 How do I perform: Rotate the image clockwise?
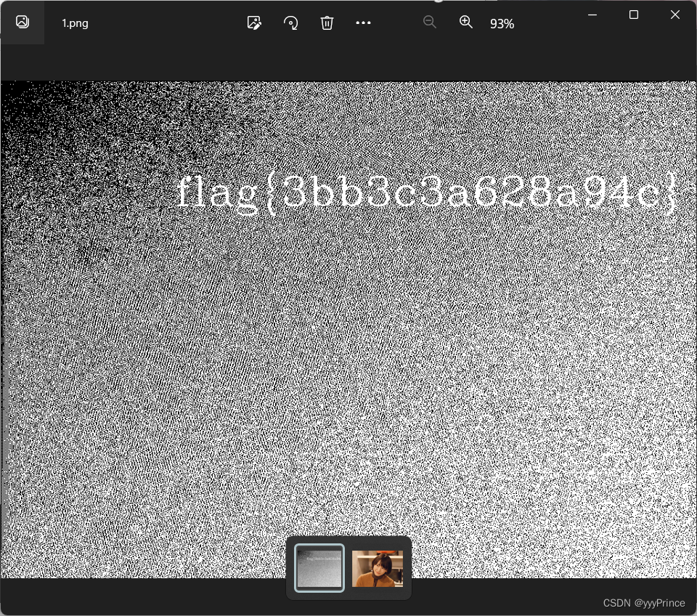(x=290, y=23)
